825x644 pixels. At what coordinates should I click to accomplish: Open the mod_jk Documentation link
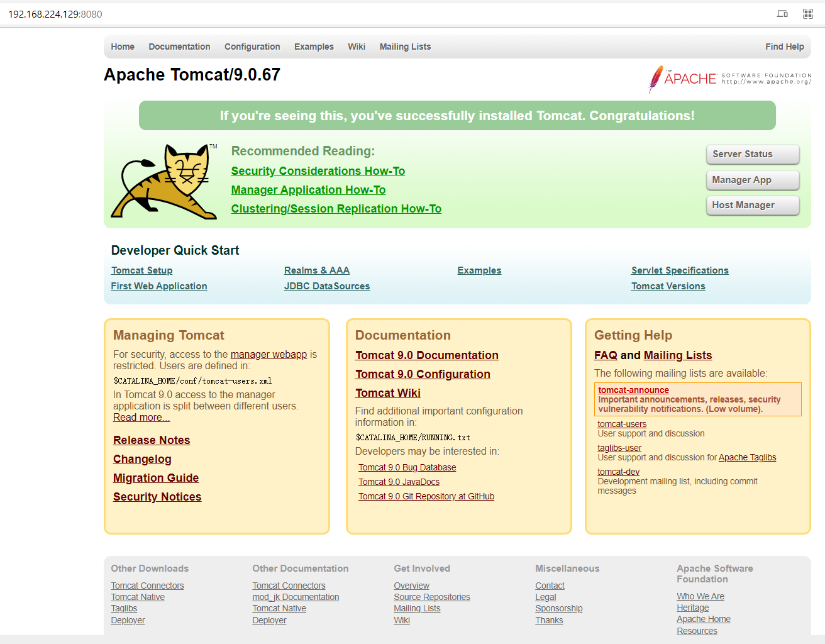pyautogui.click(x=296, y=597)
